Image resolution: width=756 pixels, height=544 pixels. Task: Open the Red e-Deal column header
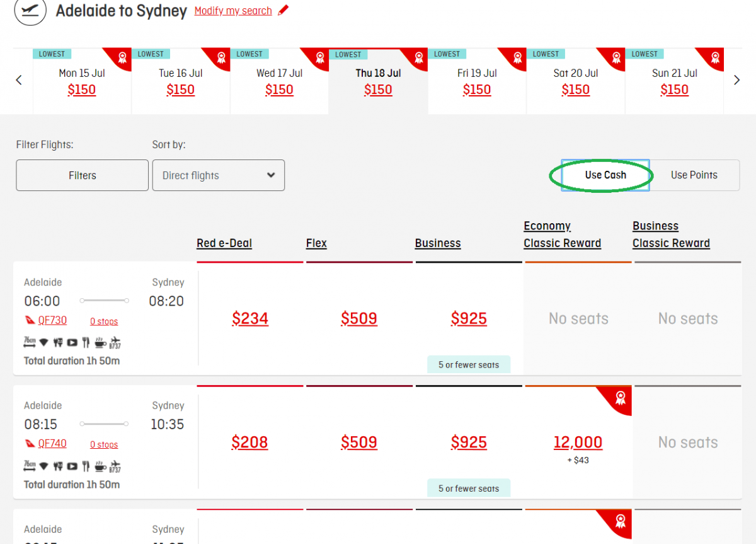(x=224, y=243)
